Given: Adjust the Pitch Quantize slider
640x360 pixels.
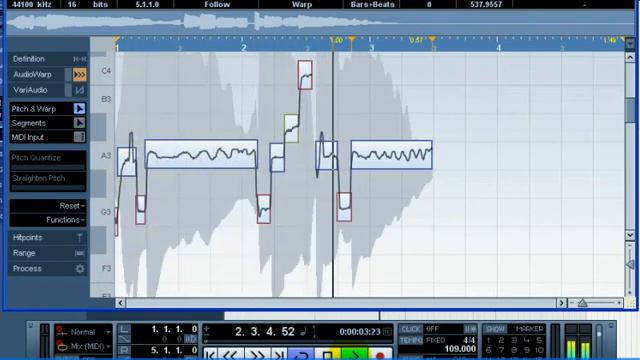Looking at the screenshot, I should tap(48, 167).
